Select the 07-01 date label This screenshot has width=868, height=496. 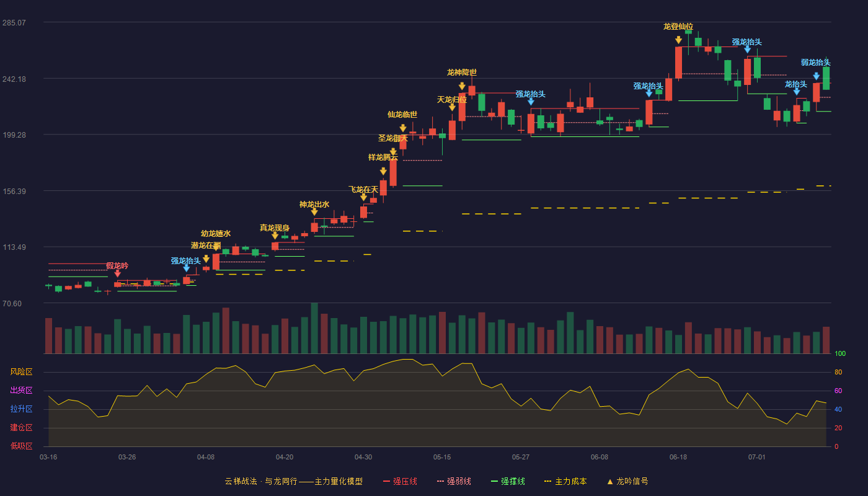(x=757, y=457)
